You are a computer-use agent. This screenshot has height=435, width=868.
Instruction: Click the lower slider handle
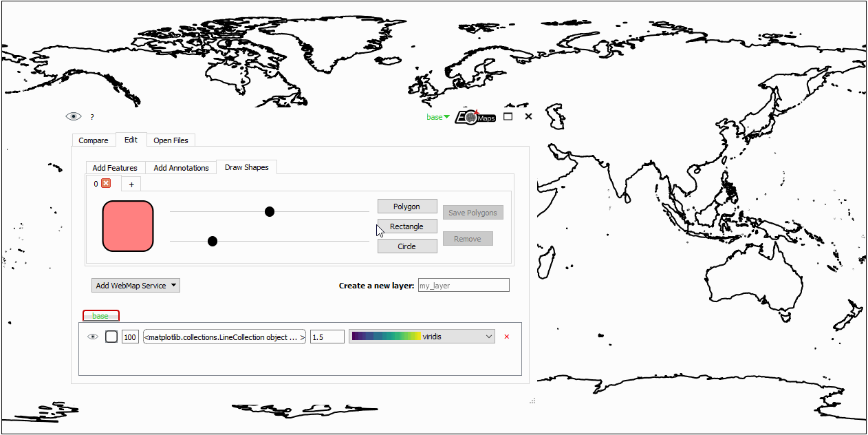tap(213, 241)
